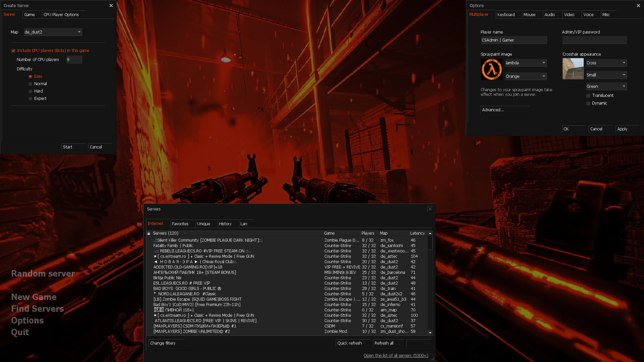Switch to the Favorites tab

coord(180,224)
